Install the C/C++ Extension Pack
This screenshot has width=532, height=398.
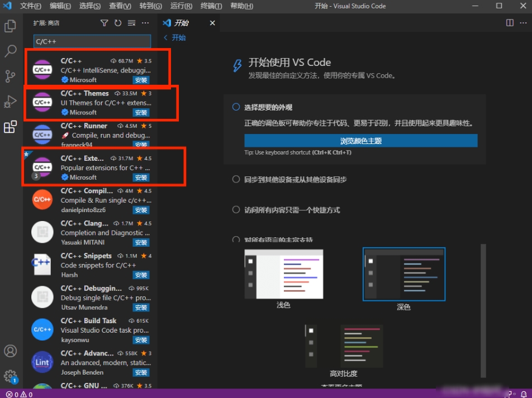click(x=141, y=178)
